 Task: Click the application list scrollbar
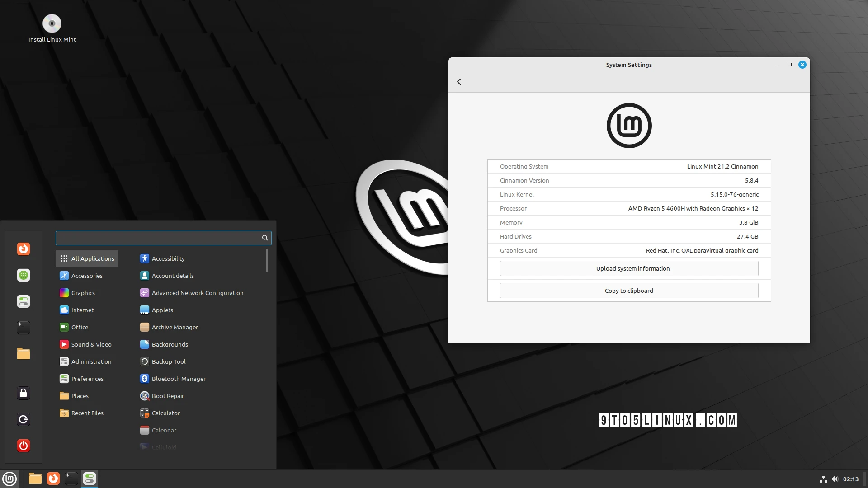(267, 261)
